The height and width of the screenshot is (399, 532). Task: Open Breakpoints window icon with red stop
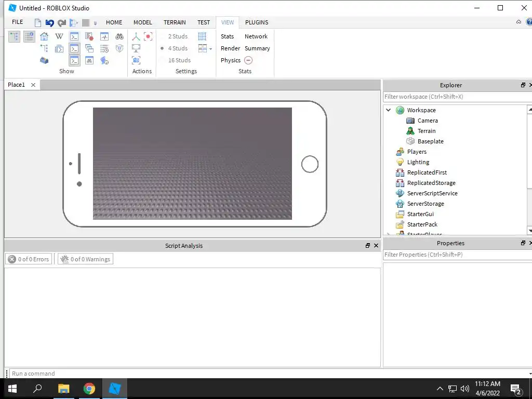pos(89,36)
